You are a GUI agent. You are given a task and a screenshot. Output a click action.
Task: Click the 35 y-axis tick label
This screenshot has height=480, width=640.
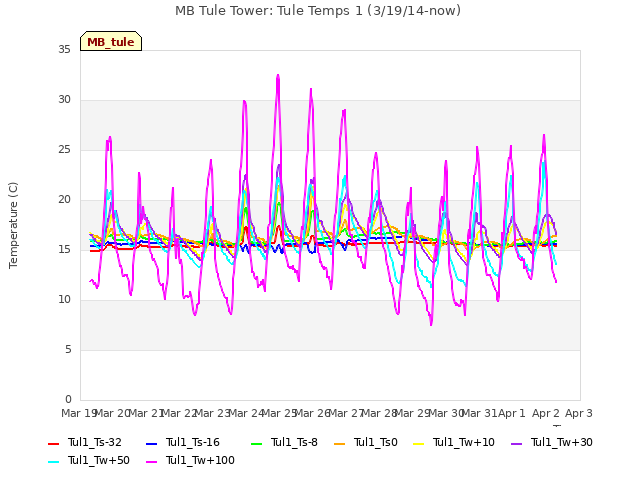point(64,50)
